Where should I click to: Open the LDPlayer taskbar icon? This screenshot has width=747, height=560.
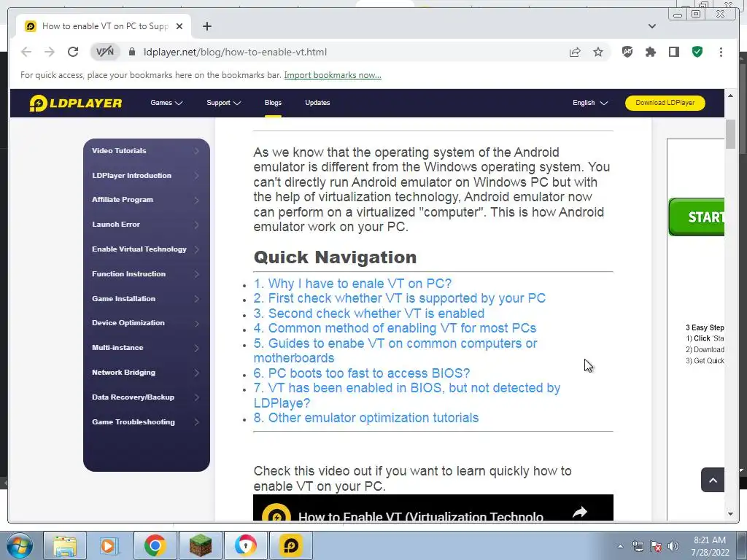pyautogui.click(x=290, y=545)
